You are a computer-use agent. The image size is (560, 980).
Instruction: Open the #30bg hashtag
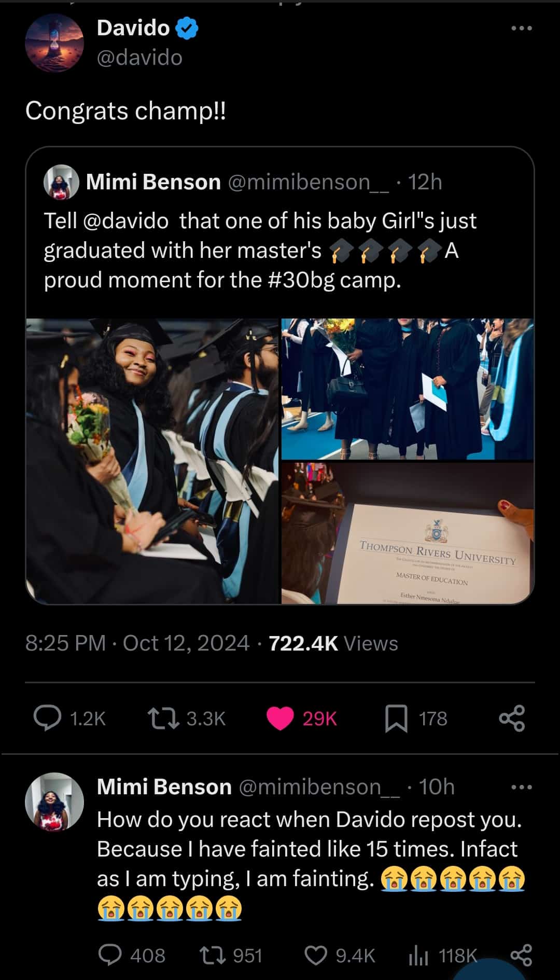click(302, 280)
